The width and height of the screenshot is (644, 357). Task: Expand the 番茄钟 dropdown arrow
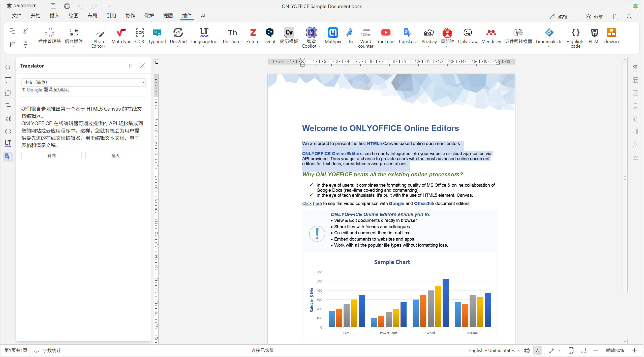pos(447,47)
